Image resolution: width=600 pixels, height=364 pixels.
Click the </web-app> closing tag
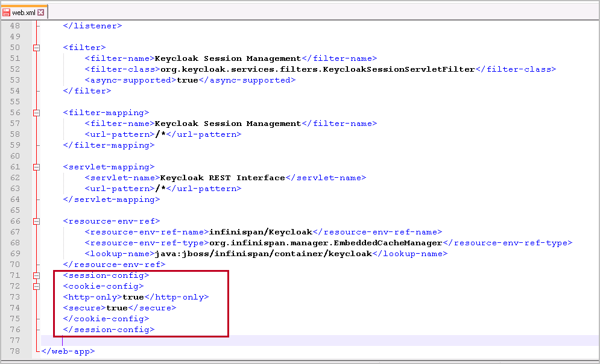[68, 351]
